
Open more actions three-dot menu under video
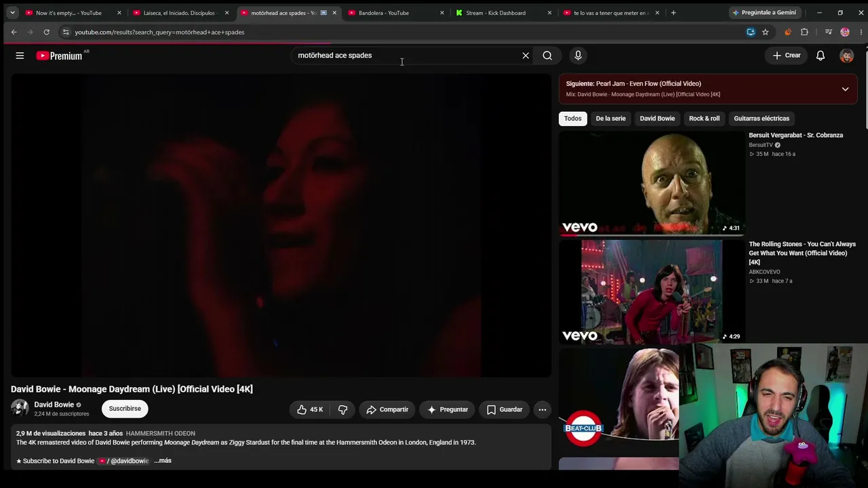(542, 409)
